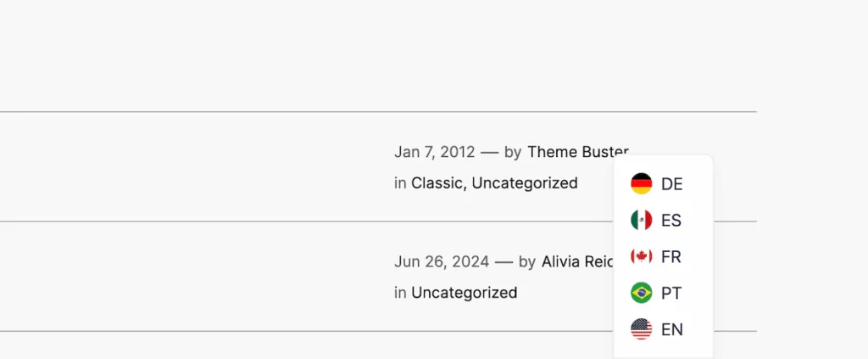Click the word "in" before Classic

point(400,182)
